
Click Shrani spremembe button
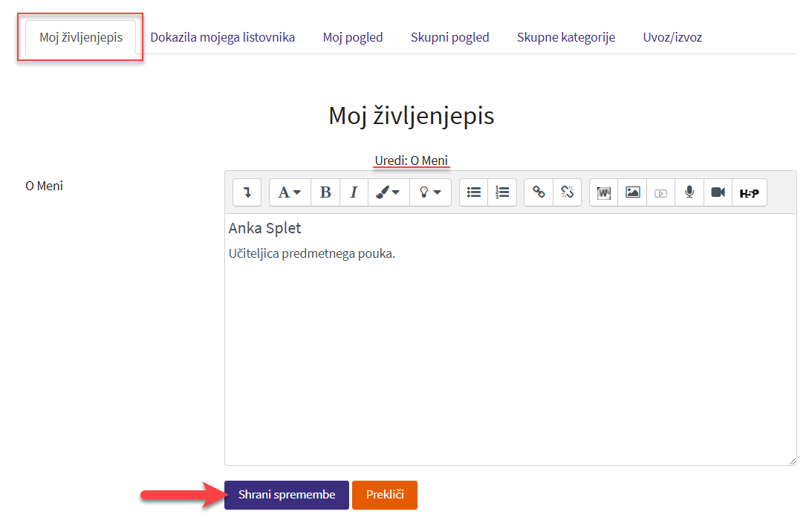pos(287,495)
